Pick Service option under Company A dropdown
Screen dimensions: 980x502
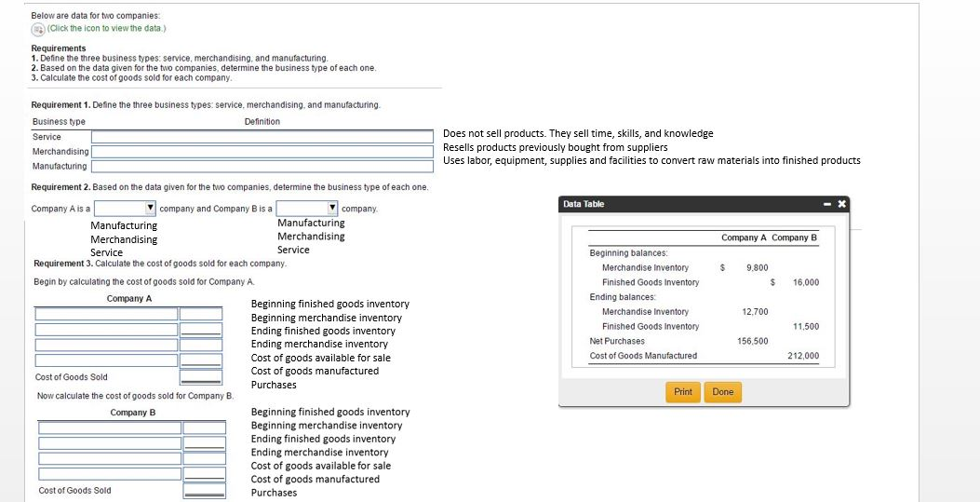106,253
